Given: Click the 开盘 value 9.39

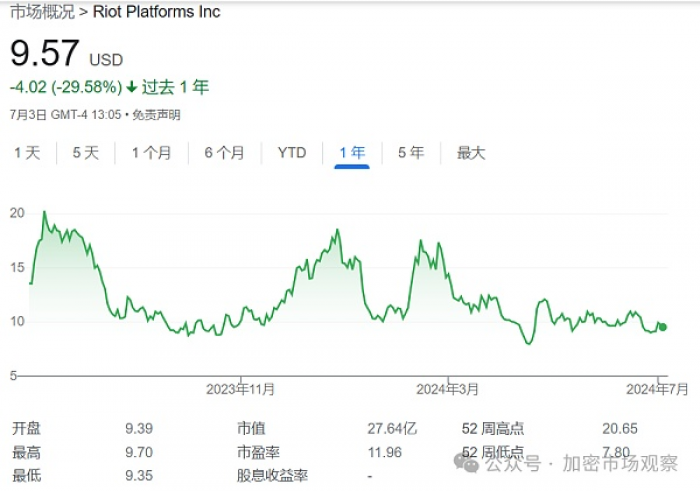Looking at the screenshot, I should tap(139, 429).
